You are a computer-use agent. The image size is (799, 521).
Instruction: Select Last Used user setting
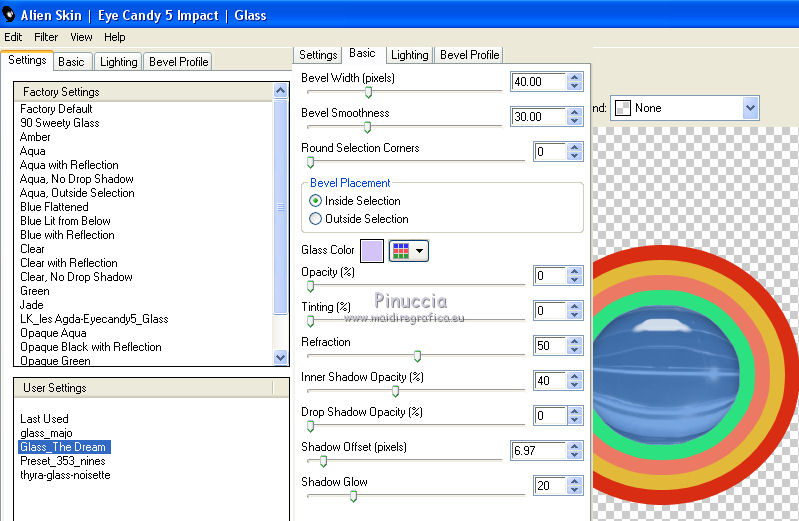44,419
